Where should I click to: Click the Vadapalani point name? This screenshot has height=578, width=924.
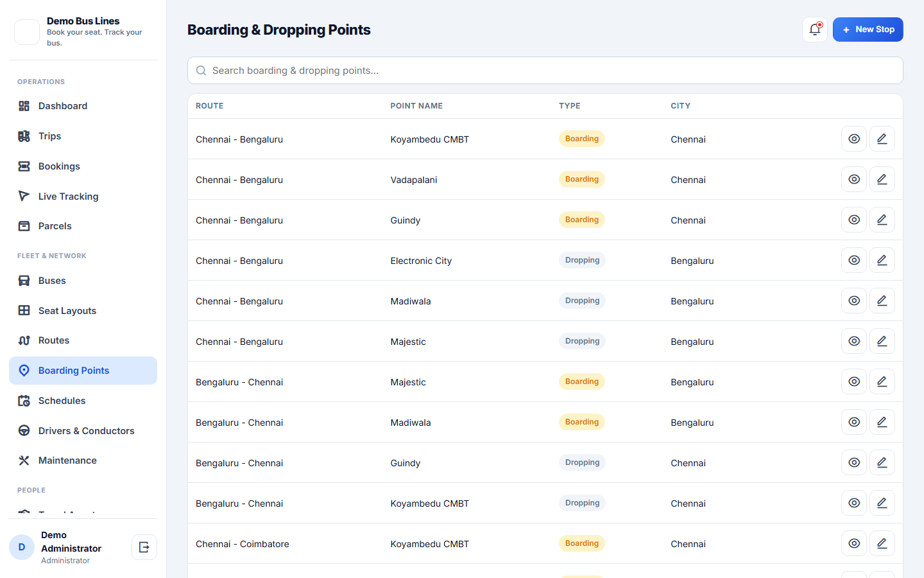tap(414, 180)
